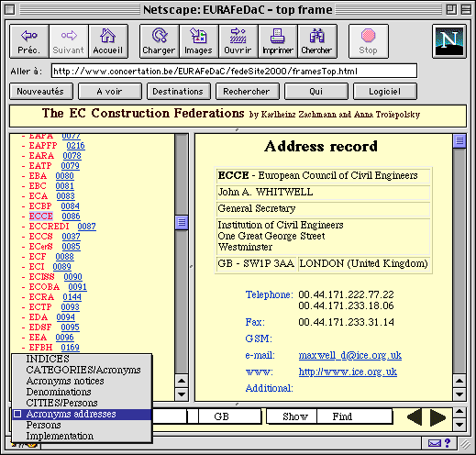
Task: Click the ECCREDI acronym text
Action: [49, 227]
